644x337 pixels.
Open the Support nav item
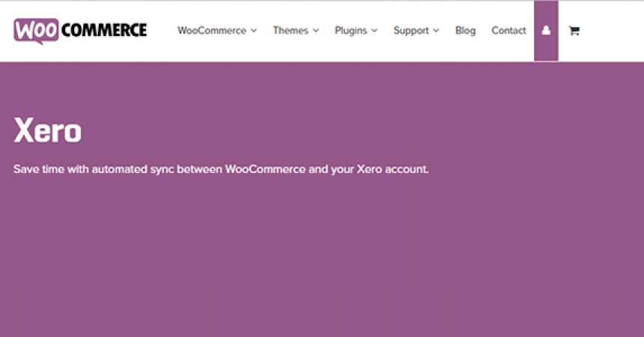pyautogui.click(x=411, y=31)
